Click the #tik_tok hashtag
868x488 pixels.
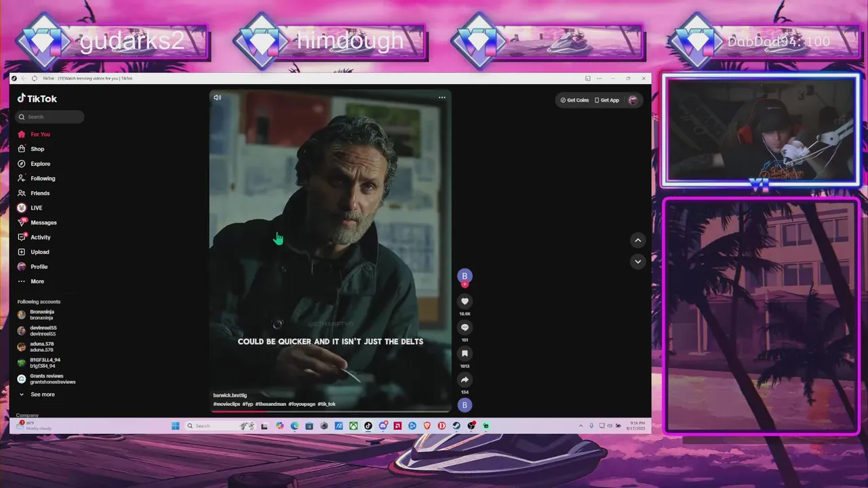pos(327,404)
